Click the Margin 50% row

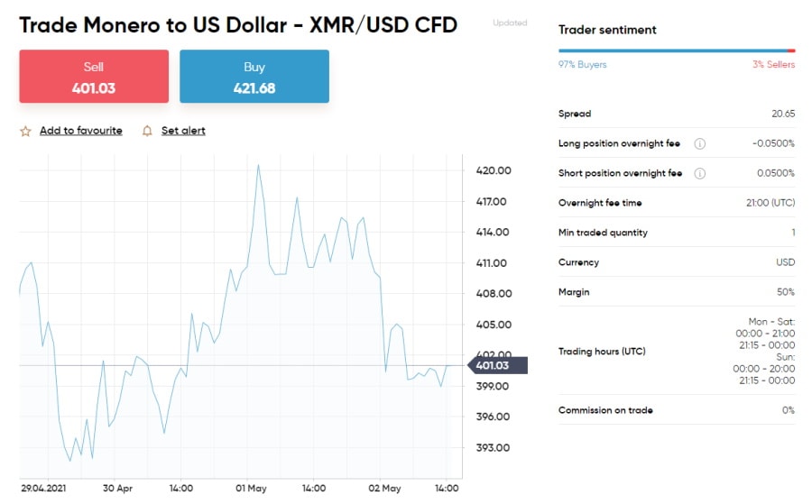click(x=677, y=292)
